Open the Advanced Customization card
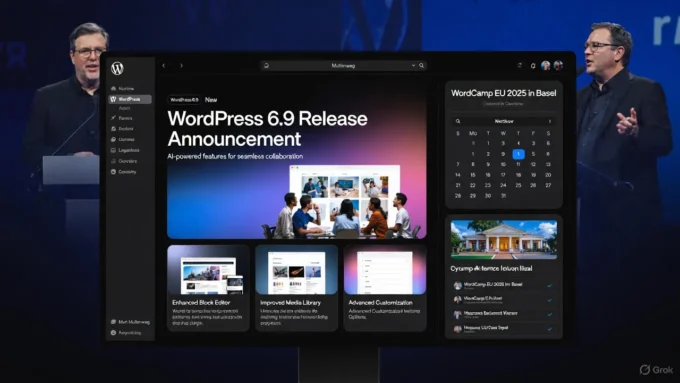This screenshot has height=383, width=680. click(x=385, y=288)
